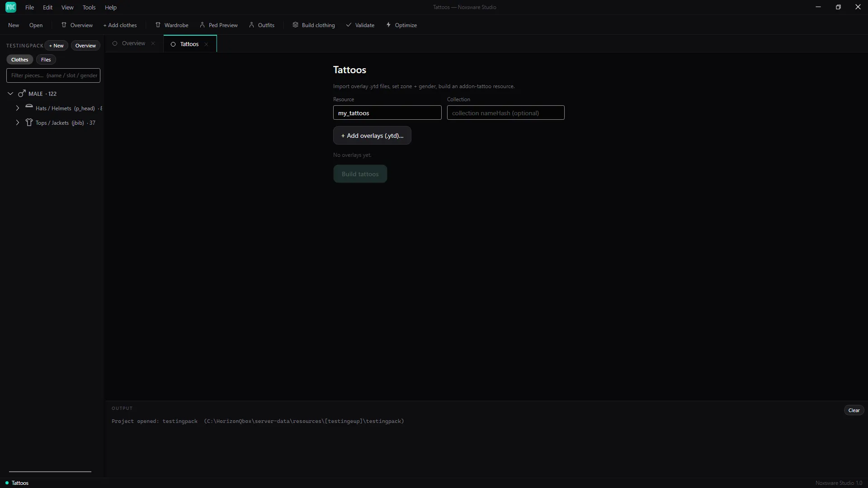The height and width of the screenshot is (488, 868).
Task: Click the Build tattoos button
Action: [360, 174]
